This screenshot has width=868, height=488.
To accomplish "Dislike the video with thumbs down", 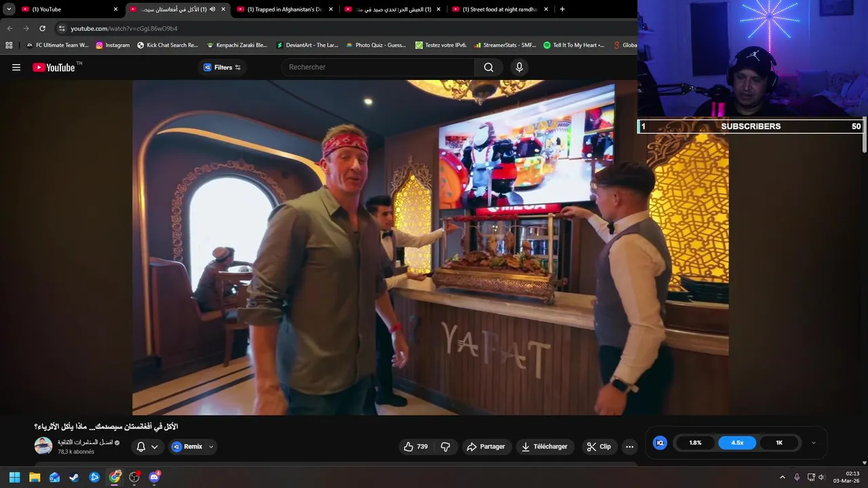I will (x=446, y=447).
